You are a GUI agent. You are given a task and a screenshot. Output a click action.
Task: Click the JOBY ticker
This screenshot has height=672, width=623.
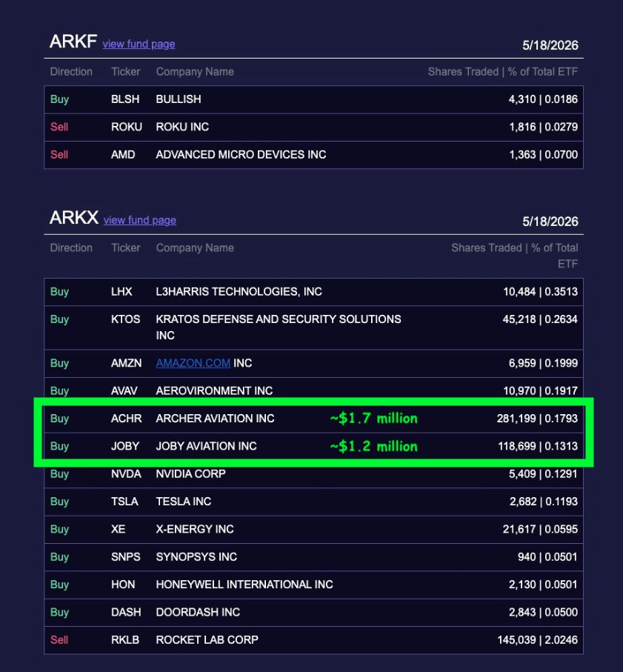[125, 446]
